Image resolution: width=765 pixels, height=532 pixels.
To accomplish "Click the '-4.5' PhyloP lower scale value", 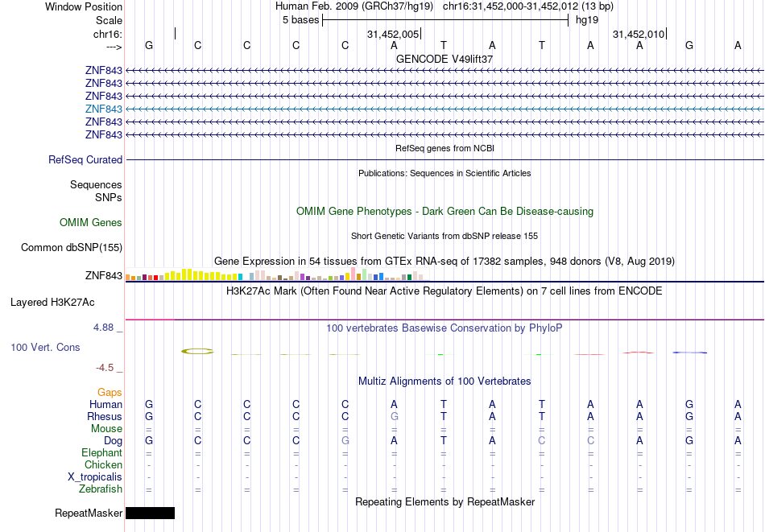I will pos(105,368).
